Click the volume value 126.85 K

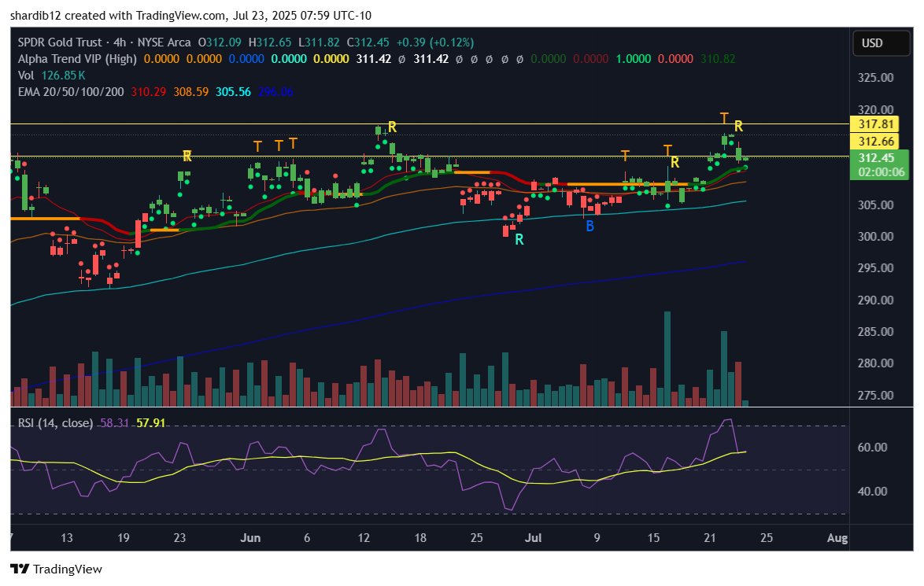click(63, 76)
